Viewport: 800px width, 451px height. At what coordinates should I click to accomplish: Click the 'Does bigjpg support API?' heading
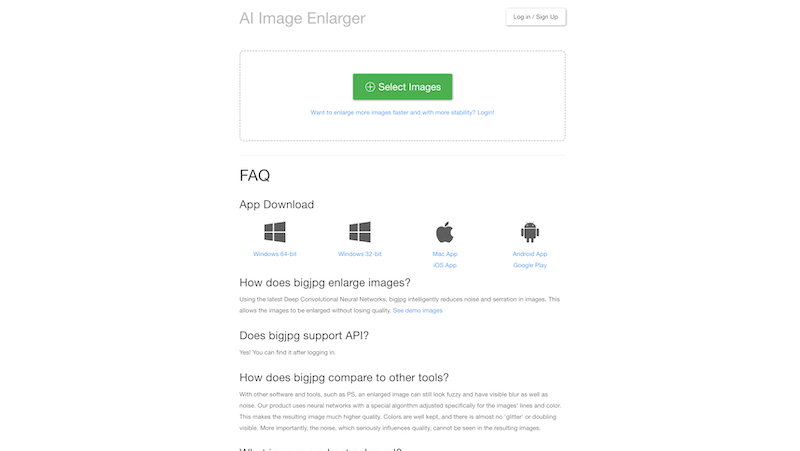click(x=304, y=336)
